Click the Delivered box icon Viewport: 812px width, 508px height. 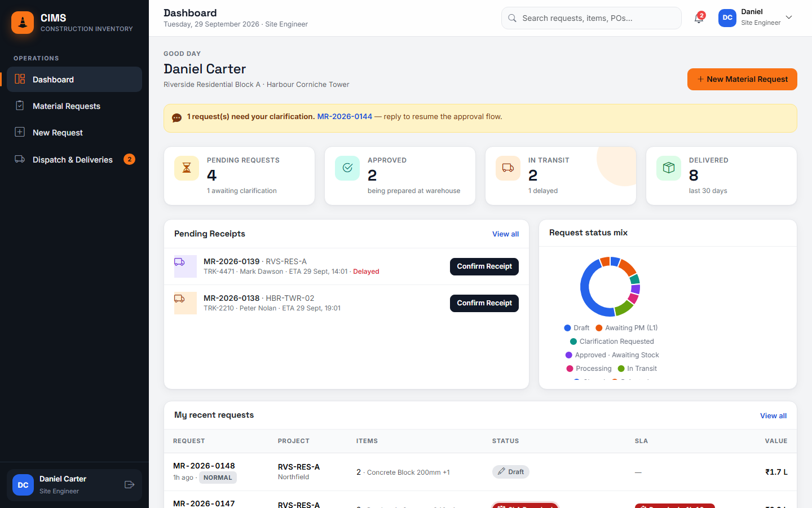click(669, 168)
